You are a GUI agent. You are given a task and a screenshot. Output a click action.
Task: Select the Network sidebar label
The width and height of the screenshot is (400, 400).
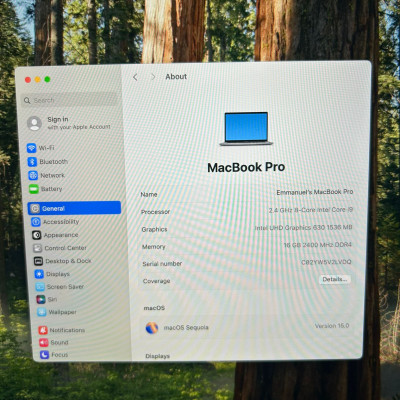coord(52,175)
